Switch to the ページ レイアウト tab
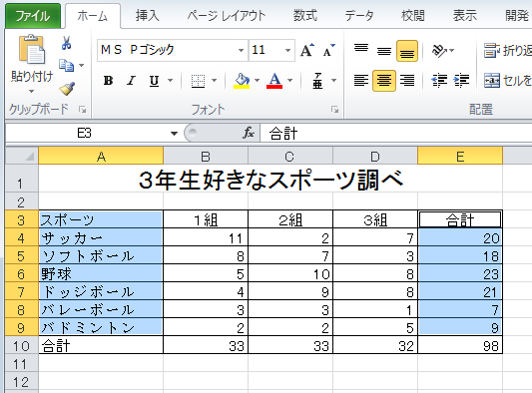Screen dimensions: 532x393 point(227,16)
